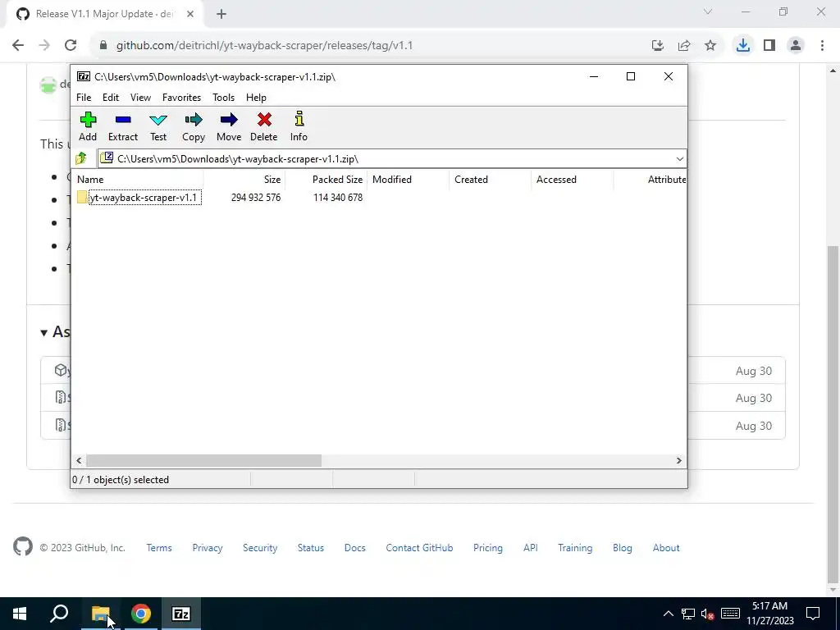840x630 pixels.
Task: Click the 7-Zip horizontal scrollbar thumb
Action: pos(203,460)
